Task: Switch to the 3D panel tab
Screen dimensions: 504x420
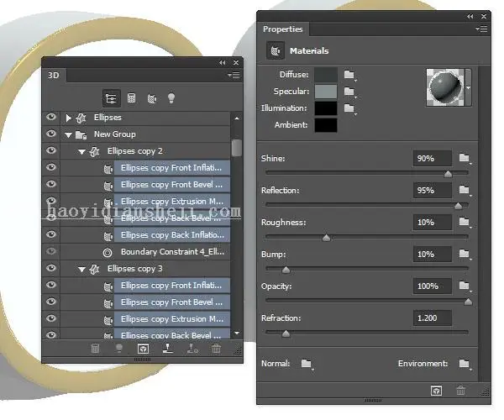Action: tap(54, 76)
